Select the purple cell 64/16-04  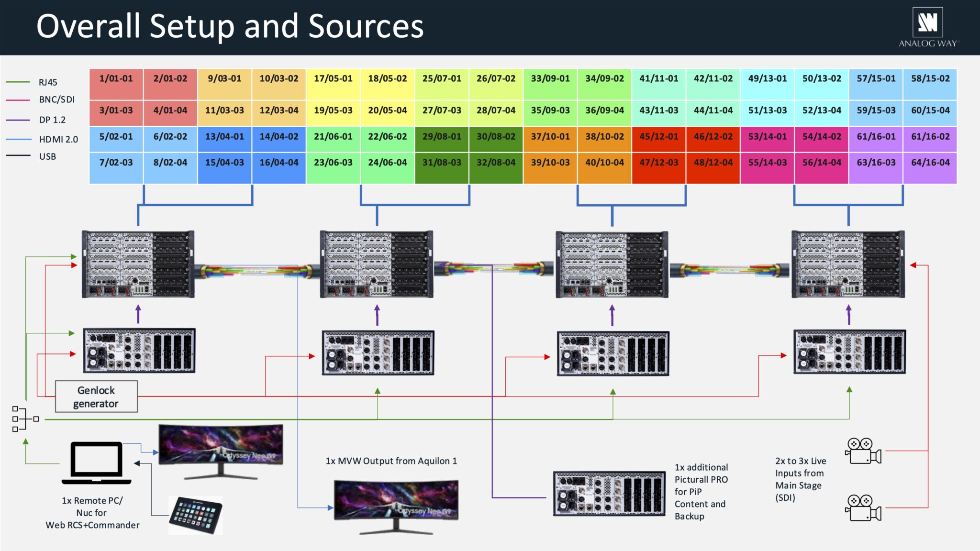(x=930, y=167)
